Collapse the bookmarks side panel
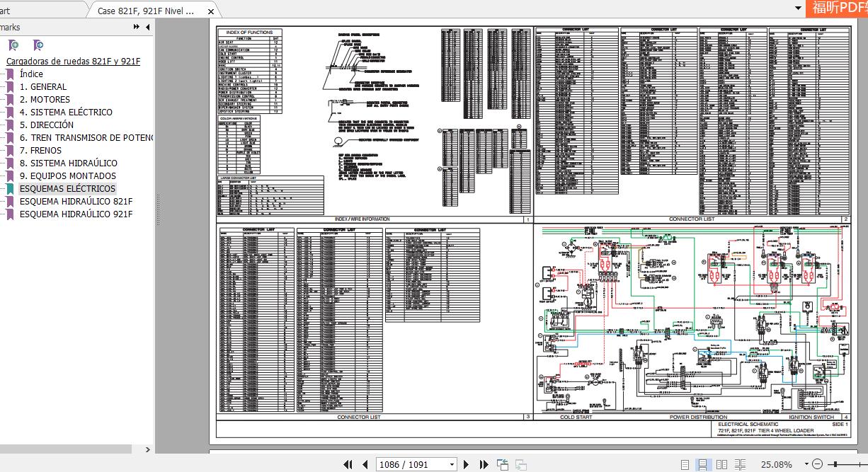The height and width of the screenshot is (472, 868). 148,27
